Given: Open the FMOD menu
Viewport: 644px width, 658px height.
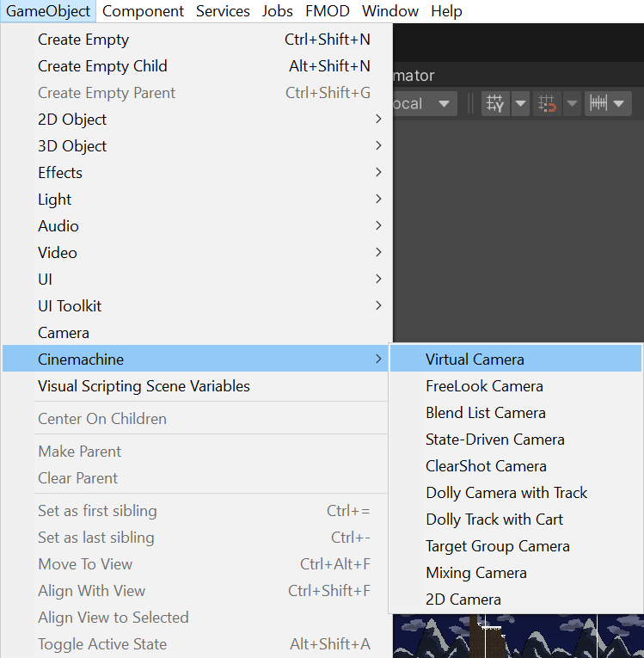Looking at the screenshot, I should pos(328,11).
